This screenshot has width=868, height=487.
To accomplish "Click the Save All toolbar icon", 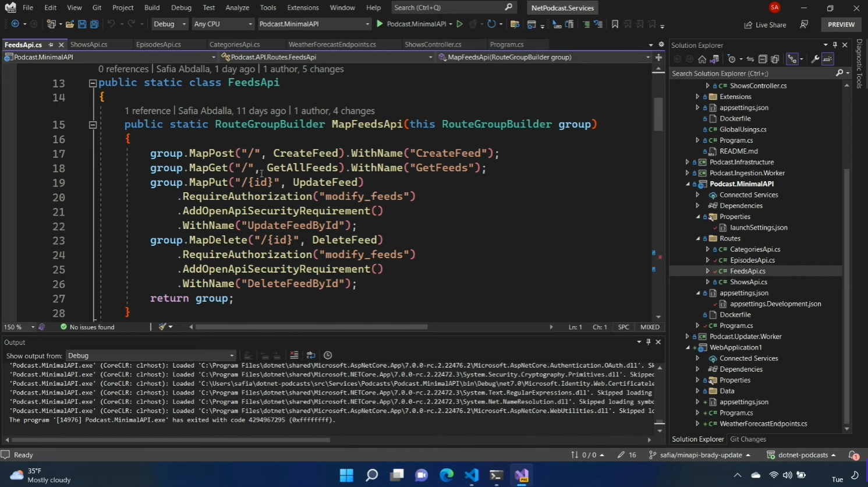I will pyautogui.click(x=94, y=24).
